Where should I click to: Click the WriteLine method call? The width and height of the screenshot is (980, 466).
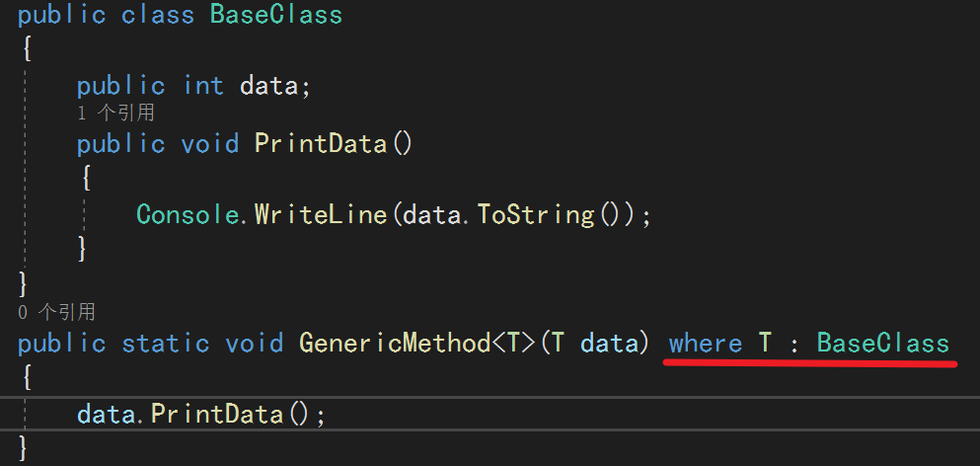tap(322, 213)
